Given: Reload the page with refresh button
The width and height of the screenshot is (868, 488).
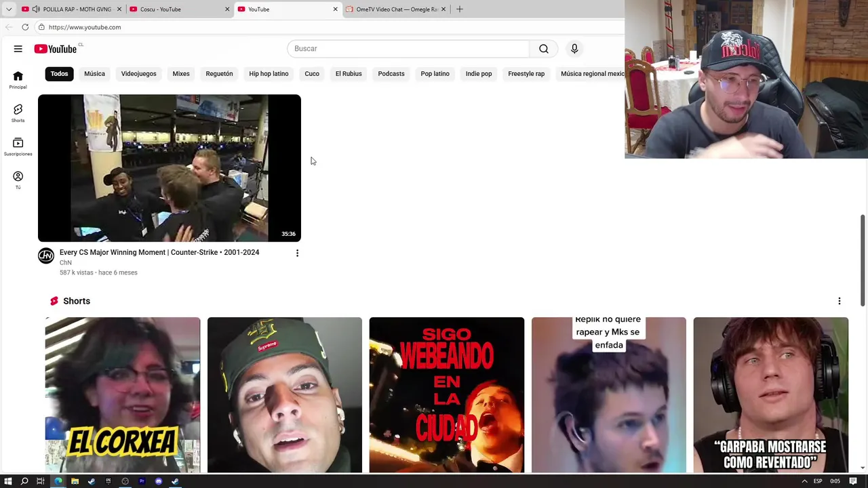Looking at the screenshot, I should click(25, 27).
